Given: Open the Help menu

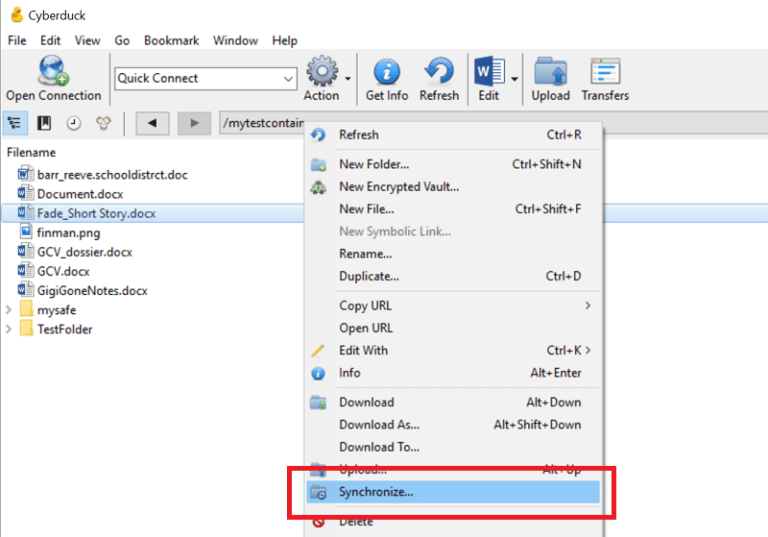Looking at the screenshot, I should click(285, 40).
